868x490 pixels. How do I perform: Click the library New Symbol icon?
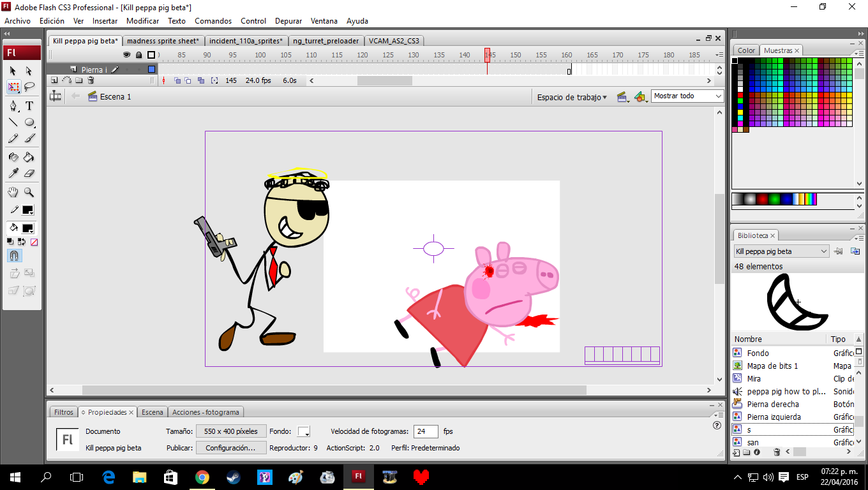737,452
